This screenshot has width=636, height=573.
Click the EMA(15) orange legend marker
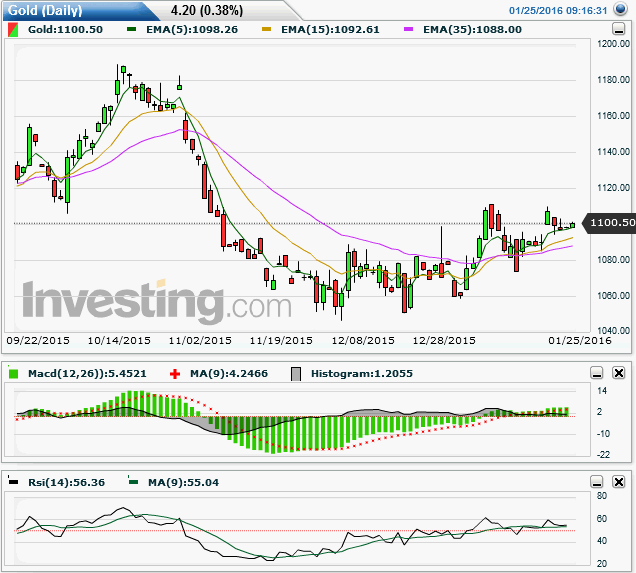click(x=266, y=29)
